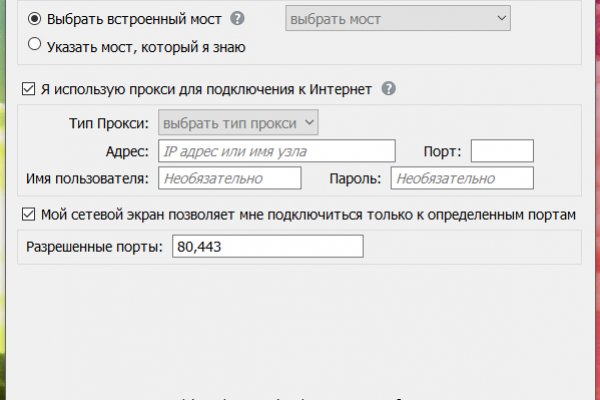
Task: Click the 'Порт:' label text
Action: tap(442, 151)
